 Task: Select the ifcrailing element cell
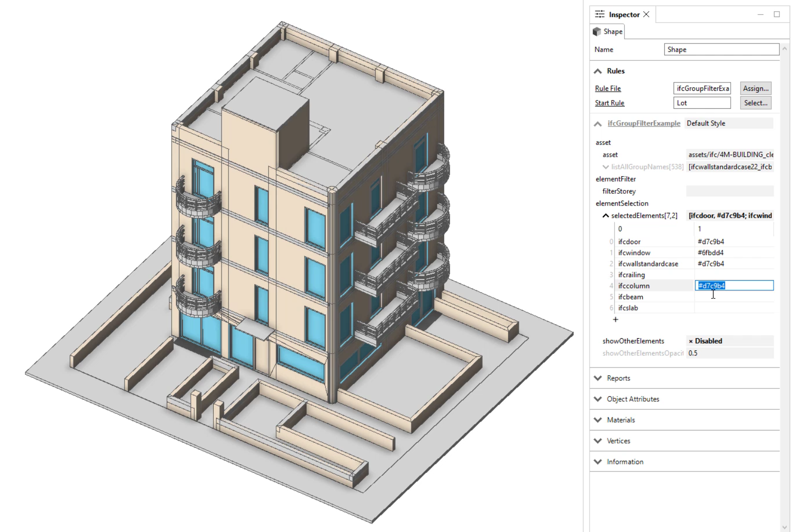(x=654, y=275)
